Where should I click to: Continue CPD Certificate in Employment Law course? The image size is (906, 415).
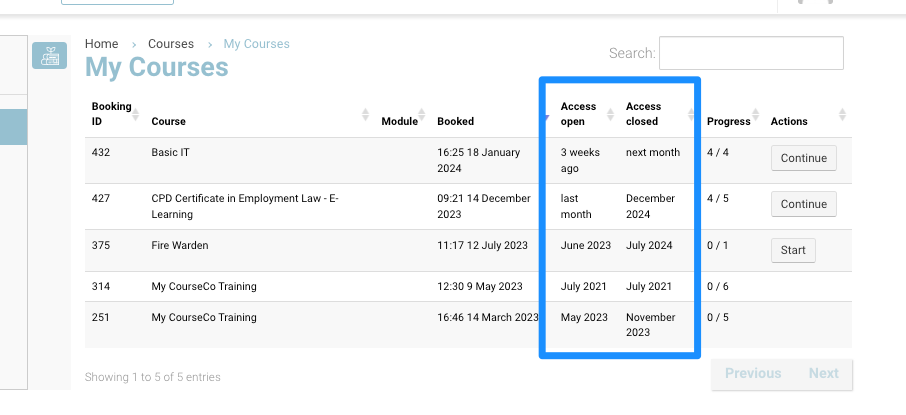click(x=803, y=204)
